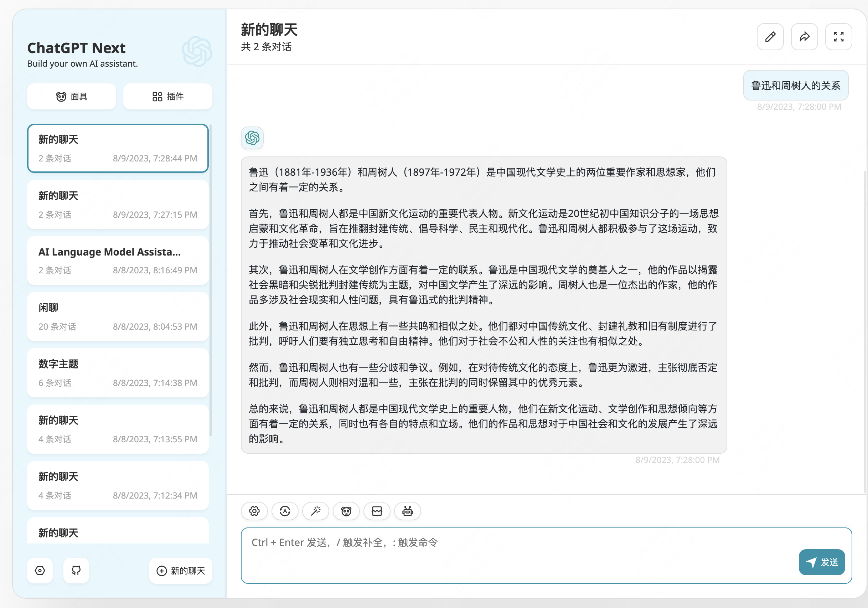This screenshot has width=868, height=608.
Task: Click the ChatGPT assistant avatar in the message
Action: 252,138
